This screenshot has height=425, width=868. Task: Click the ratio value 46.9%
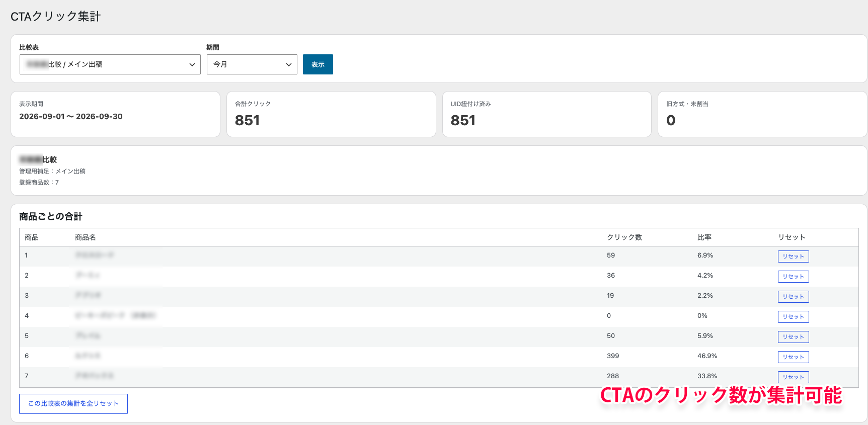click(707, 356)
